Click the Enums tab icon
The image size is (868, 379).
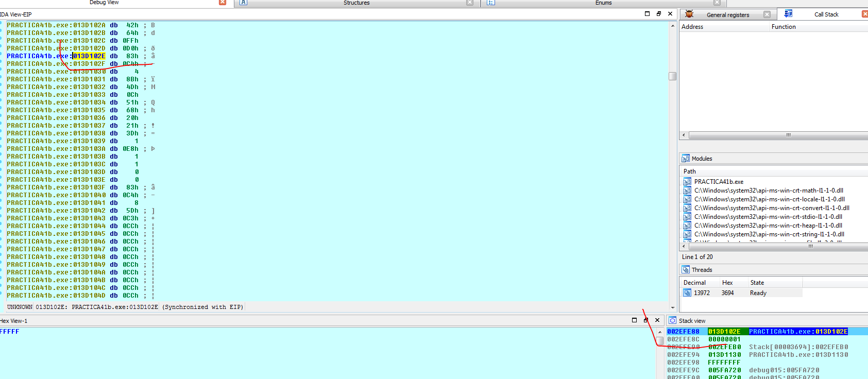(490, 3)
